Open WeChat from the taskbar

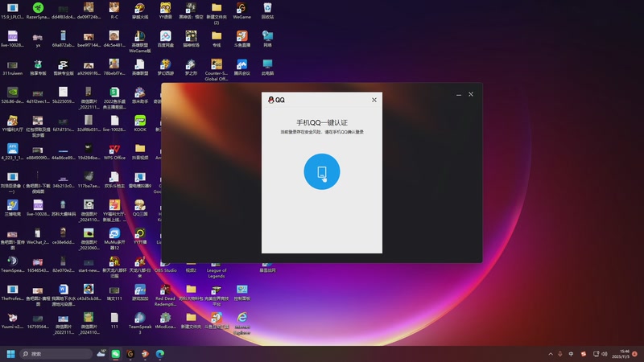tap(116, 354)
